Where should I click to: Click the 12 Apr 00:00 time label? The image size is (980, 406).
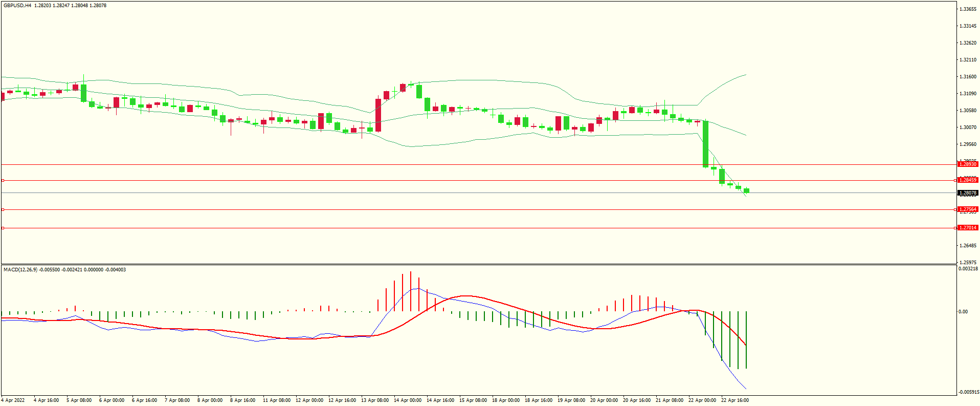[309, 400]
